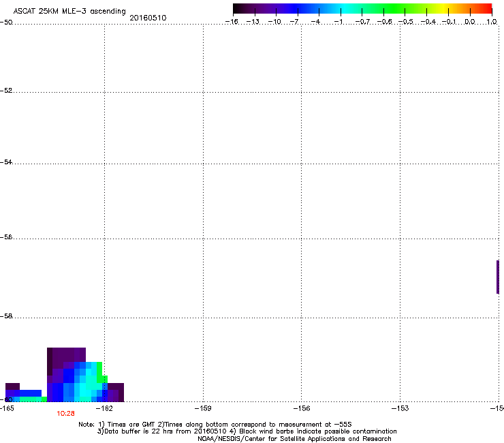Click the color bar label -0.4
Viewport: 504px width, 443px height.
(428, 22)
